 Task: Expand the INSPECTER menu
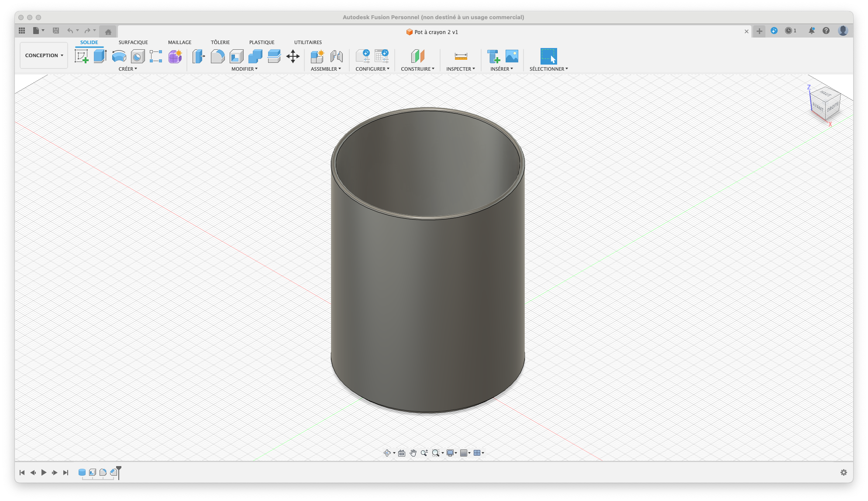click(461, 69)
